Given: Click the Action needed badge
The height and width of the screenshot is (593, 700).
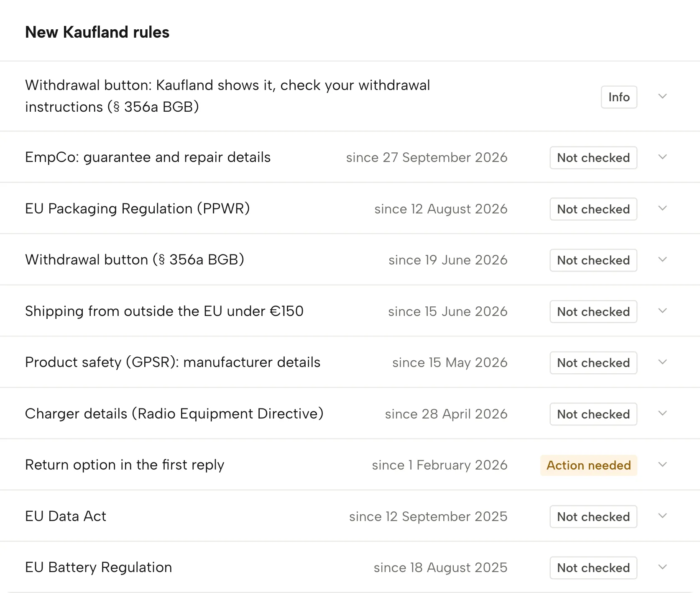Looking at the screenshot, I should click(x=589, y=465).
